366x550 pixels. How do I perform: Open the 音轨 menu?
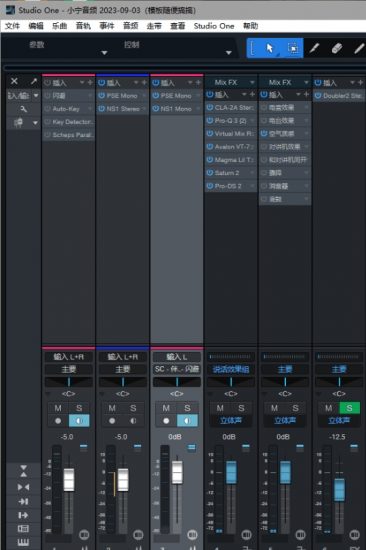83,26
